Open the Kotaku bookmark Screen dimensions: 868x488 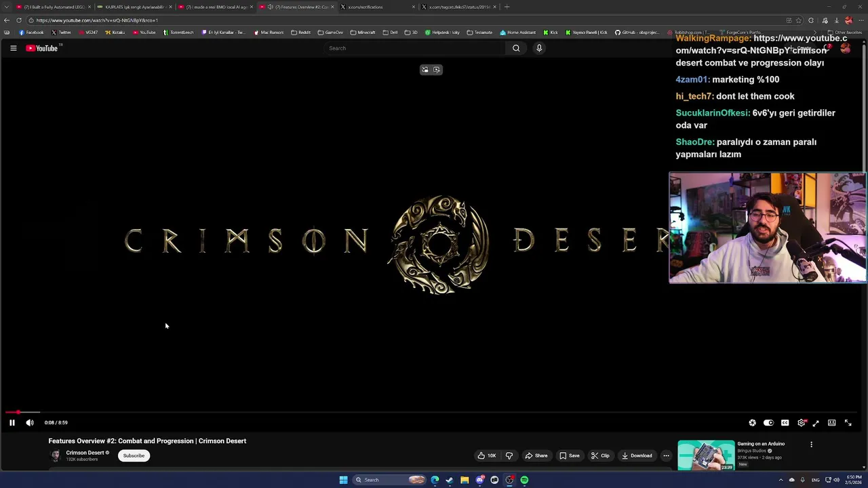115,33
